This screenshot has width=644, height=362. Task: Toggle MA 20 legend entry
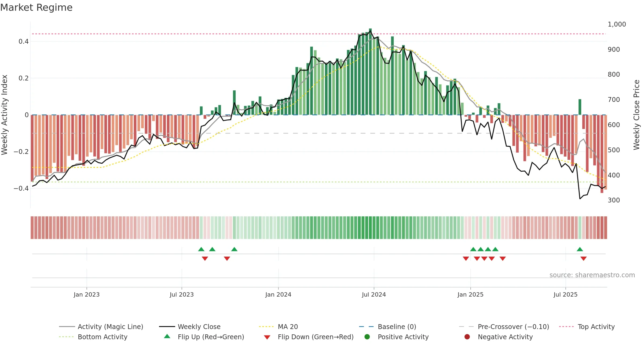[x=278, y=327]
